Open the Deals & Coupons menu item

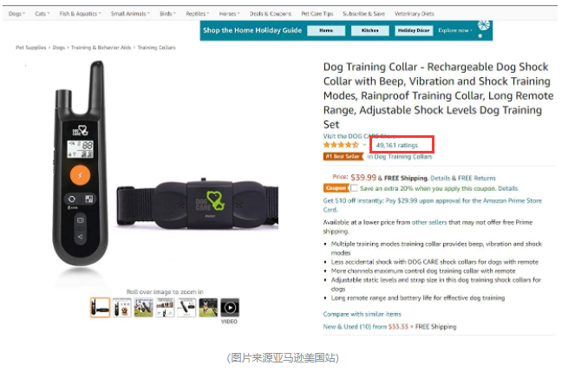click(271, 14)
